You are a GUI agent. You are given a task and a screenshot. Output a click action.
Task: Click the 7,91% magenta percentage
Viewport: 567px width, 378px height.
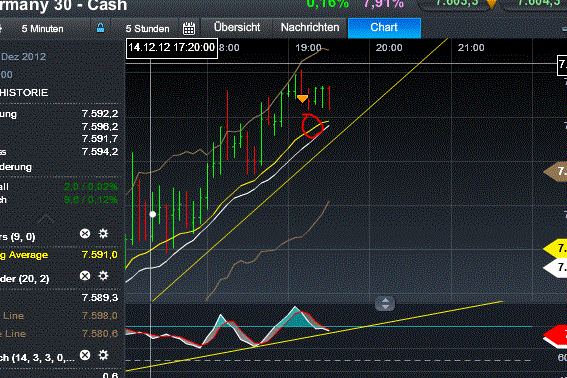[x=384, y=4]
